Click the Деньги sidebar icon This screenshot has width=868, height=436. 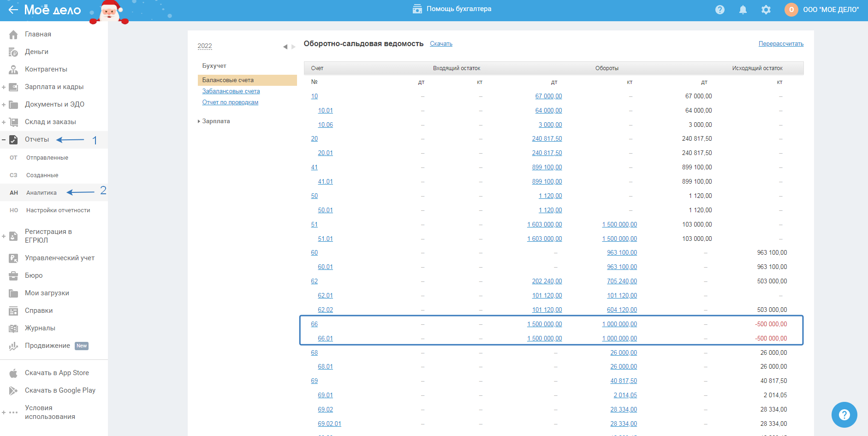point(13,52)
